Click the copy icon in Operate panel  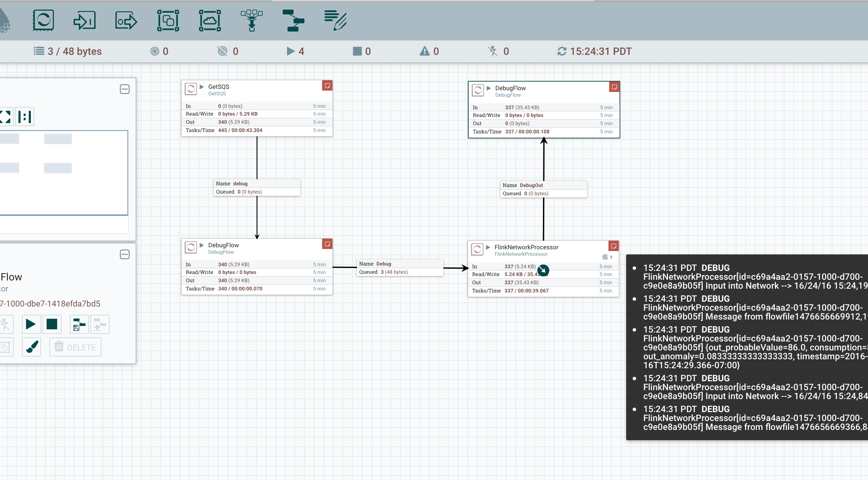(x=5, y=347)
